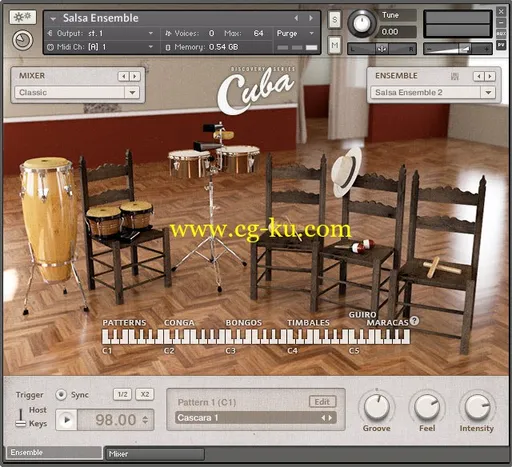Open the Output st. 1 dropdown
512x467 pixels.
coord(151,33)
